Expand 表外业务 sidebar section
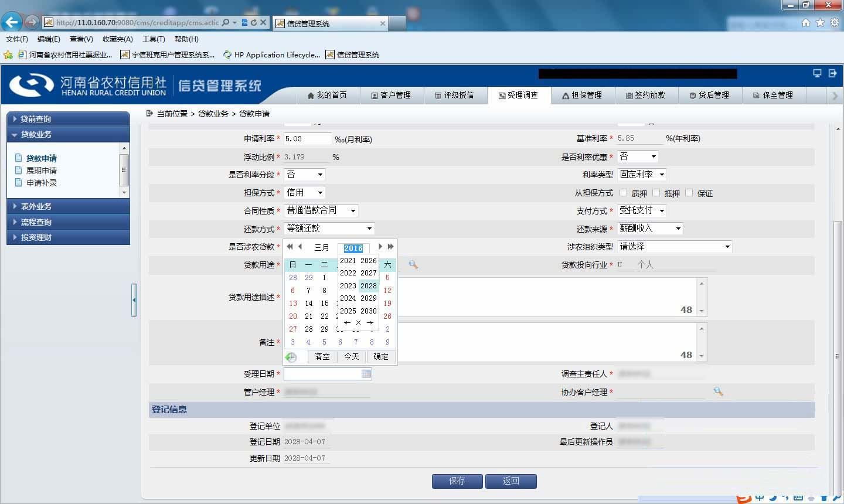The height and width of the screenshot is (504, 844). 68,206
